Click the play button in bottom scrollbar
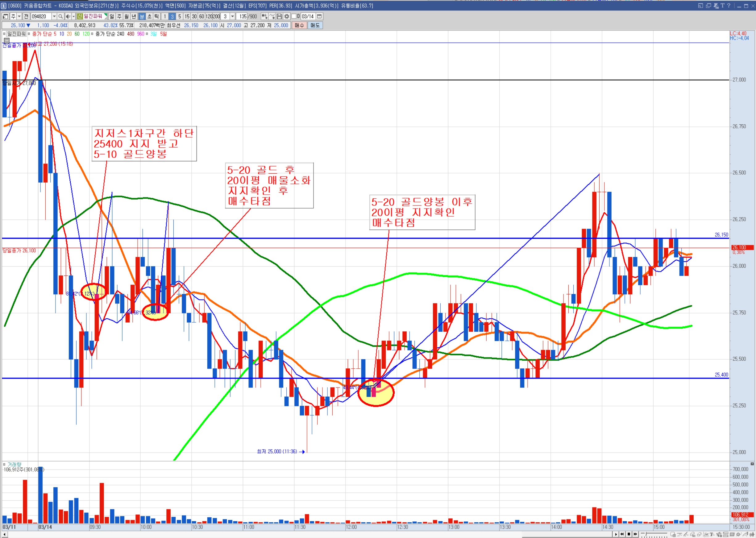The width and height of the screenshot is (756, 538). coord(616,534)
